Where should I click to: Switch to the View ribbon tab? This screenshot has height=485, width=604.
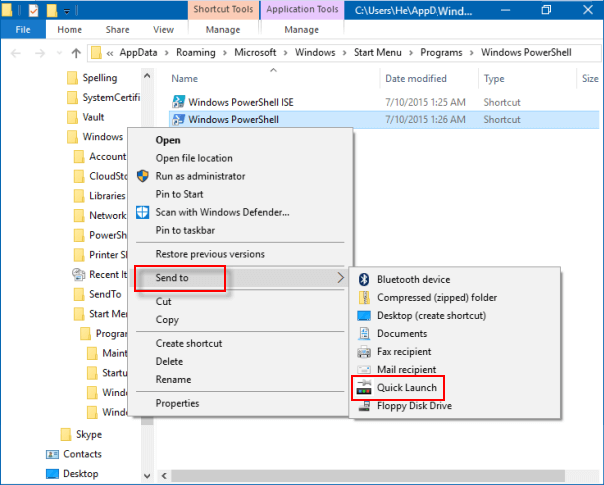point(164,30)
